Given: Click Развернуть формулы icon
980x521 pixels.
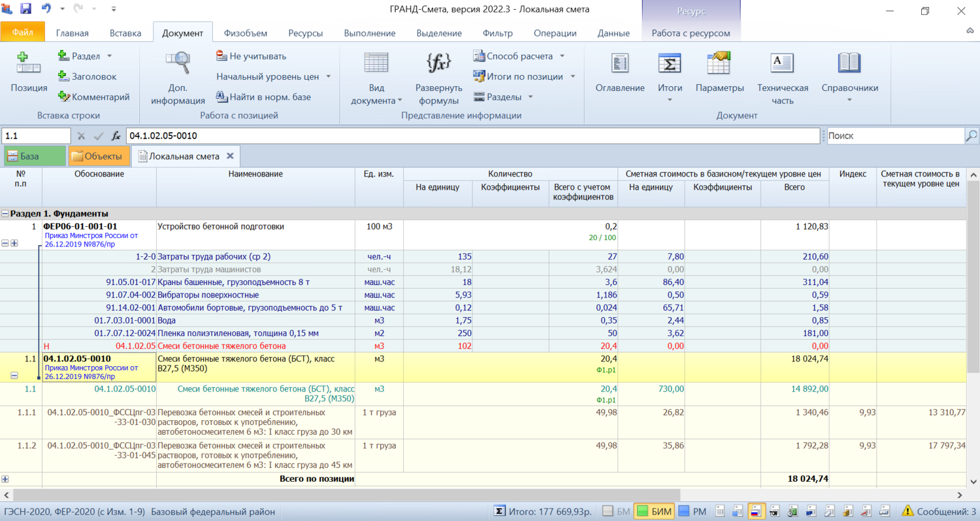Looking at the screenshot, I should click(x=438, y=64).
